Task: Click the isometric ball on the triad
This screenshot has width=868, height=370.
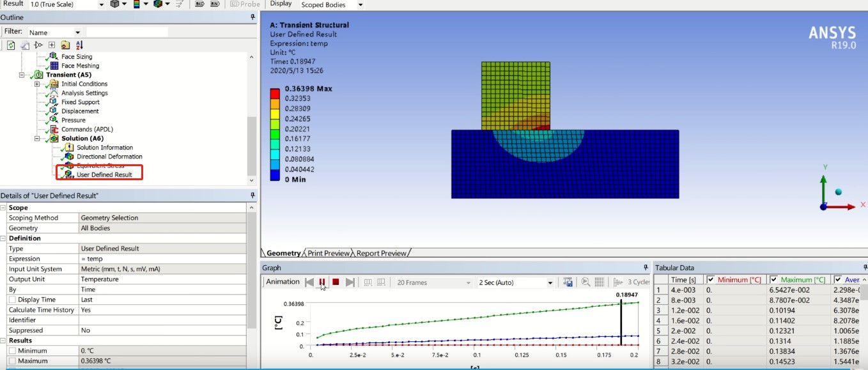Action: (838, 192)
